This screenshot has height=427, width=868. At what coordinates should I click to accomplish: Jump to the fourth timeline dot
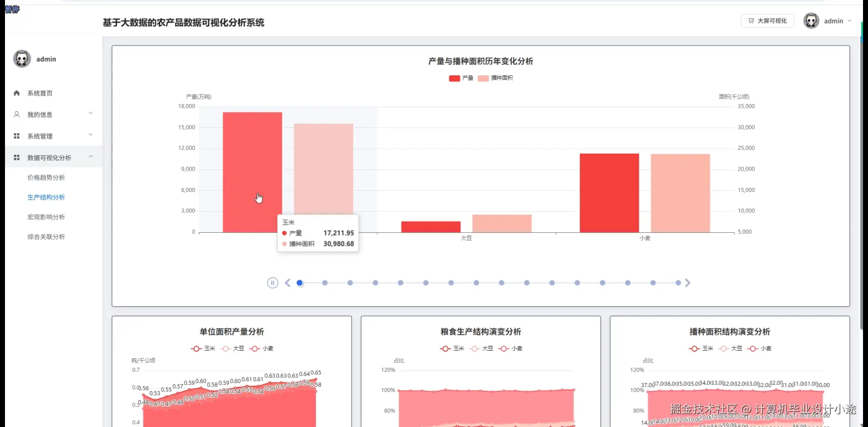click(x=375, y=283)
